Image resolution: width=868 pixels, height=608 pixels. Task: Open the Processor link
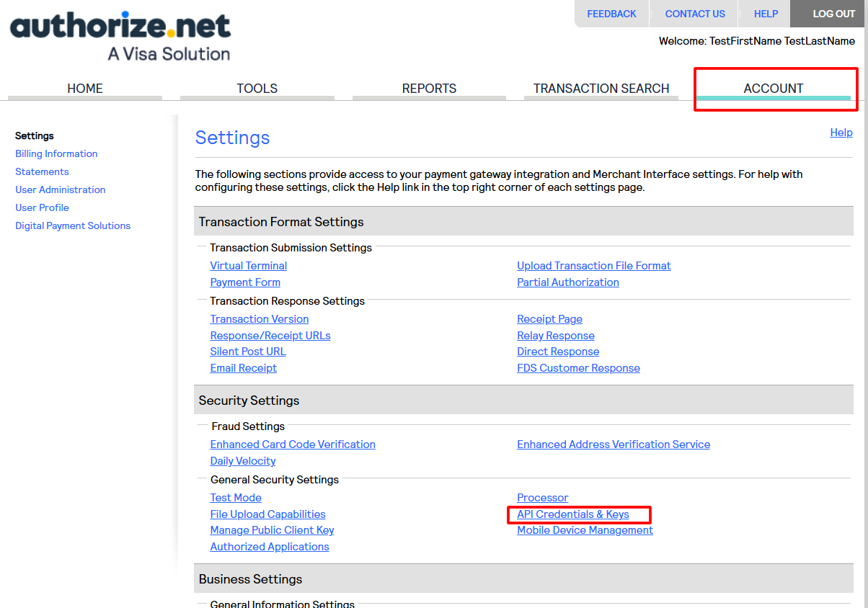pos(543,498)
